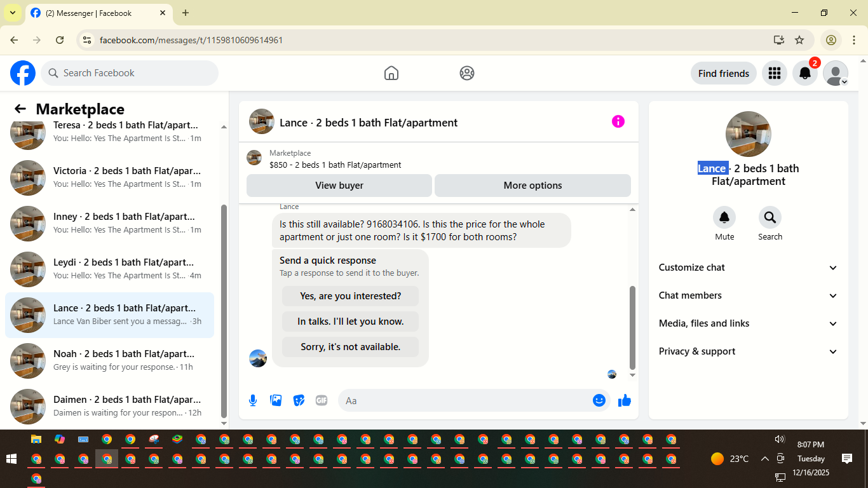The width and height of the screenshot is (868, 488).
Task: Open the Windows Start menu
Action: click(11, 459)
